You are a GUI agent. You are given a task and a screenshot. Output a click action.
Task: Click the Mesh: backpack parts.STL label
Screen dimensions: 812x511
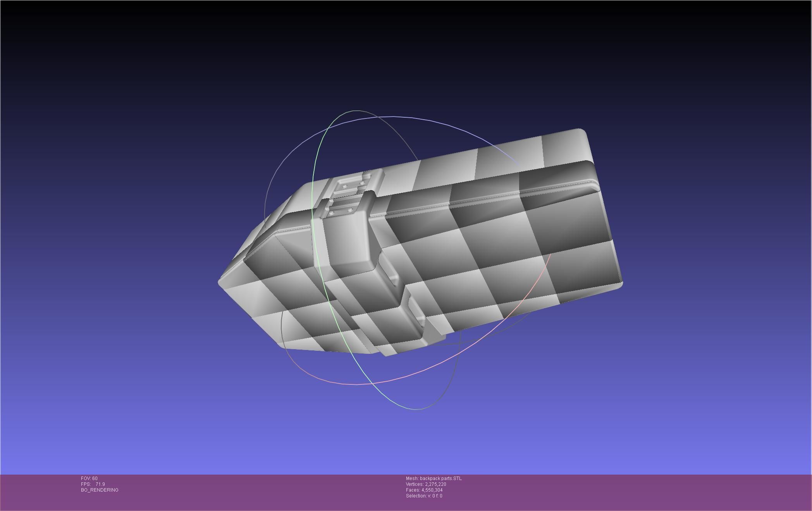434,478
